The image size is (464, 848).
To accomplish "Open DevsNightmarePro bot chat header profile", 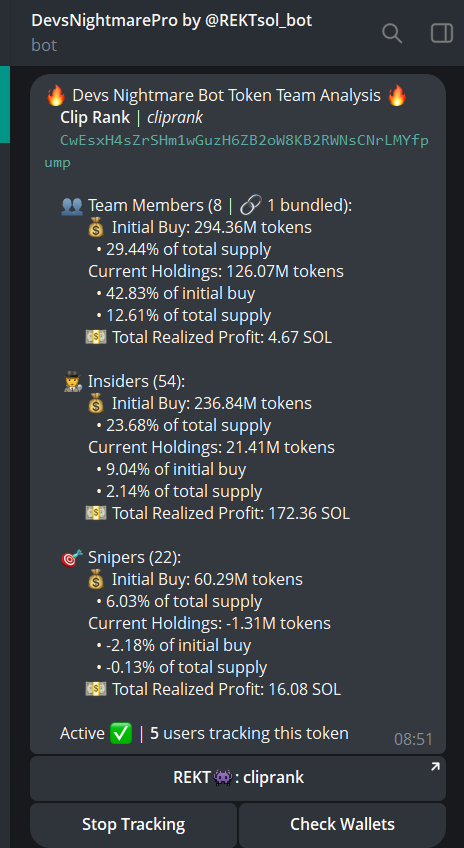I will pyautogui.click(x=171, y=32).
